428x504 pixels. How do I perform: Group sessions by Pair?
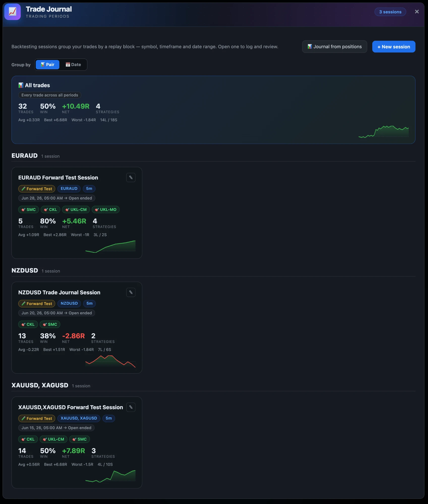[x=47, y=65]
